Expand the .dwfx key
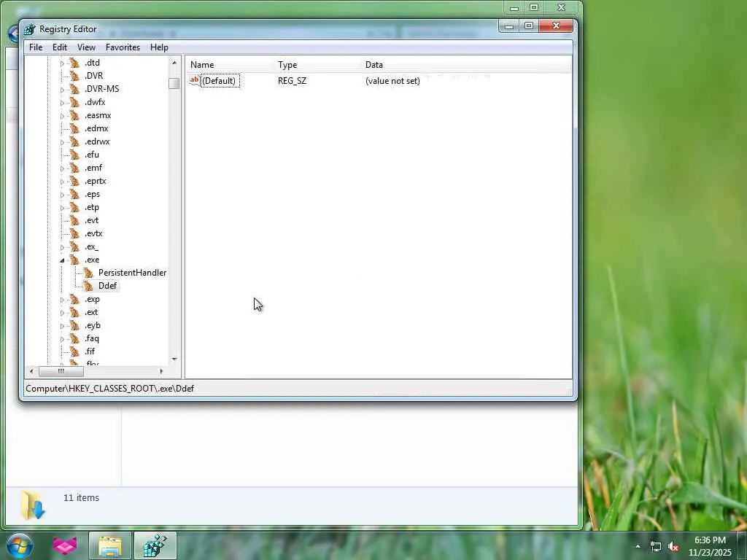 (x=62, y=103)
